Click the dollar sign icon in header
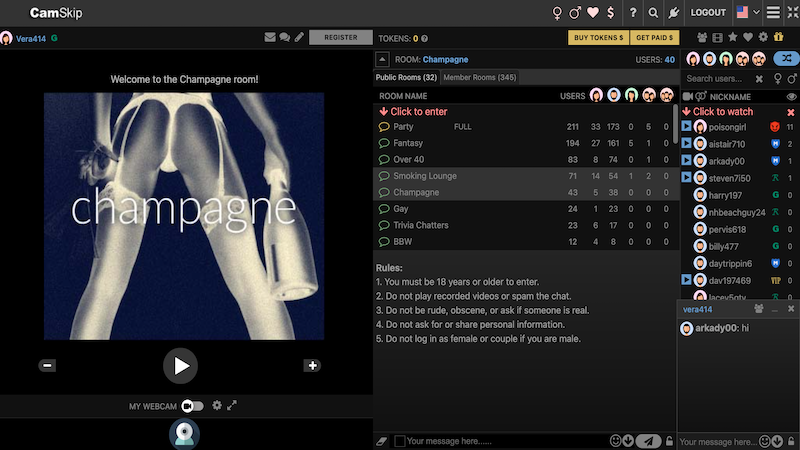 (611, 12)
